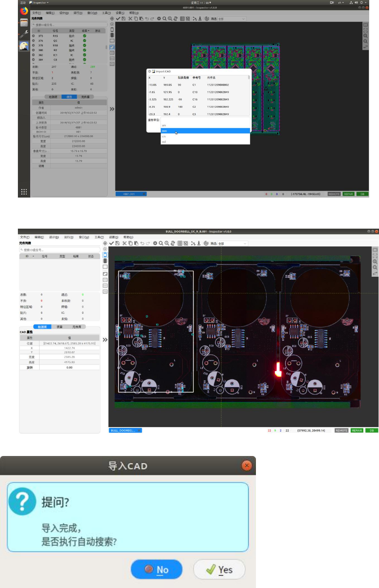This screenshot has height=588, width=379.
Task: Select row 373 R15 in the 4881.001 component list
Action: point(67,36)
